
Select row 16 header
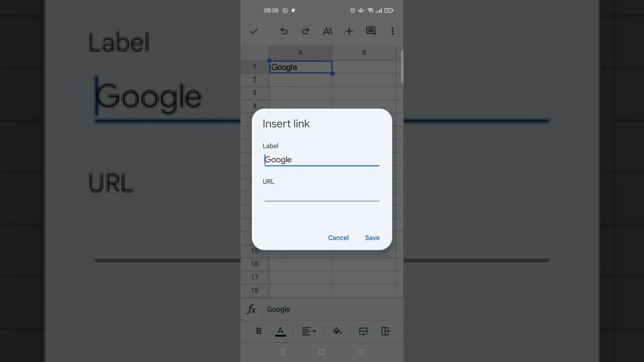coord(255,264)
